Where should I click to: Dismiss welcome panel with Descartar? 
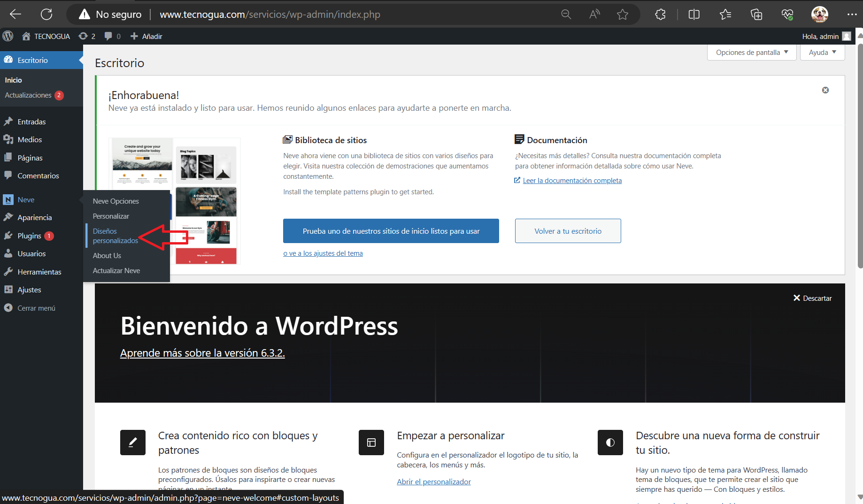(812, 298)
